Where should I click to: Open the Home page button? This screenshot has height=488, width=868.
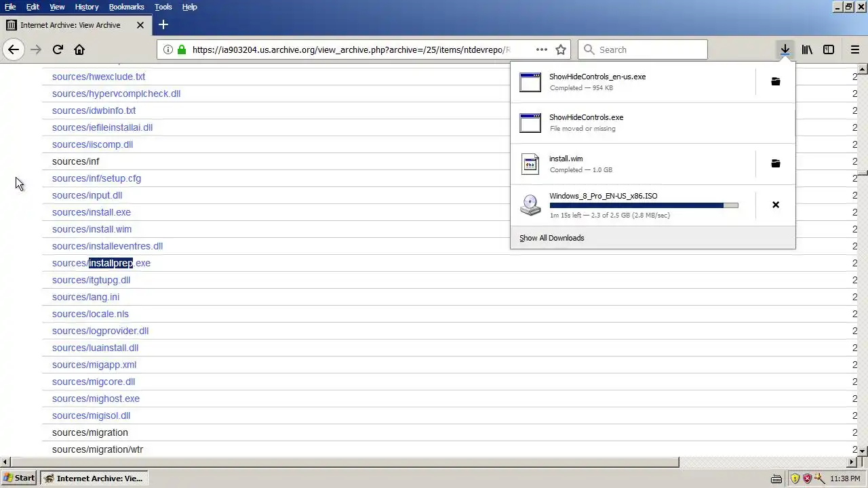coord(79,49)
